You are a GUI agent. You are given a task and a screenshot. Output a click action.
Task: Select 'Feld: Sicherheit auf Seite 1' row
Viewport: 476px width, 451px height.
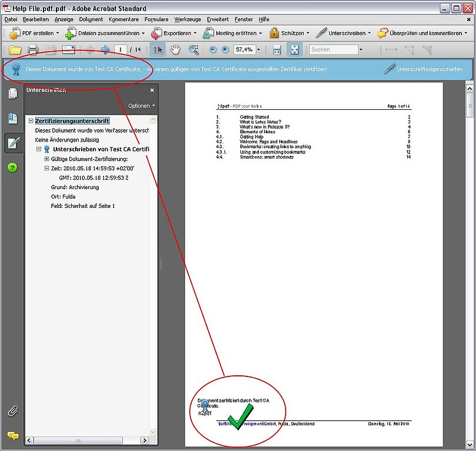pos(83,206)
